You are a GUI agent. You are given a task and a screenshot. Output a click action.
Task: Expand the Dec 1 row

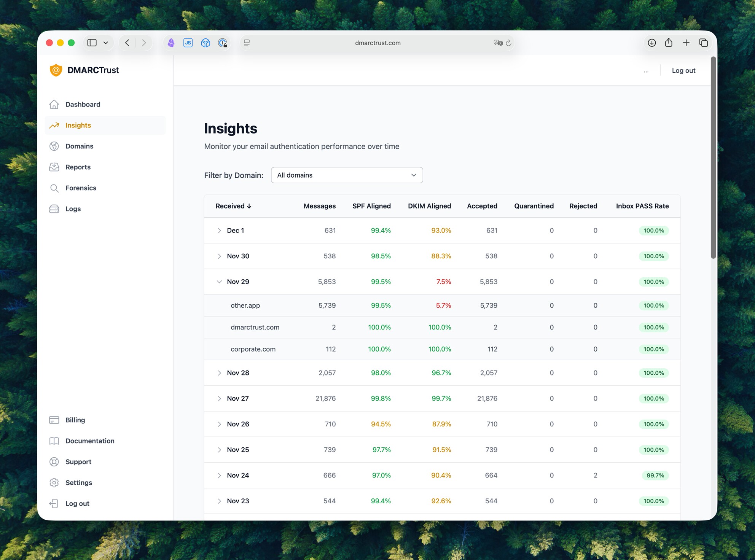point(219,231)
